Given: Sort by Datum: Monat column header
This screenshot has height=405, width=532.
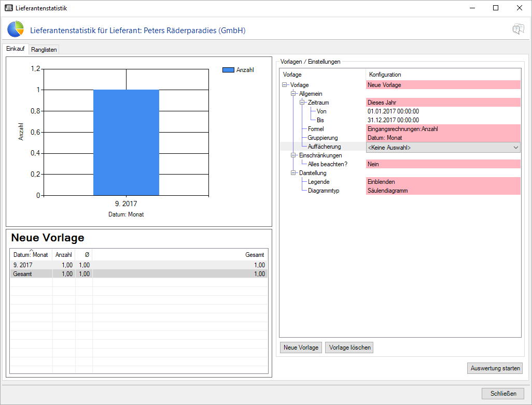Looking at the screenshot, I should pyautogui.click(x=31, y=254).
